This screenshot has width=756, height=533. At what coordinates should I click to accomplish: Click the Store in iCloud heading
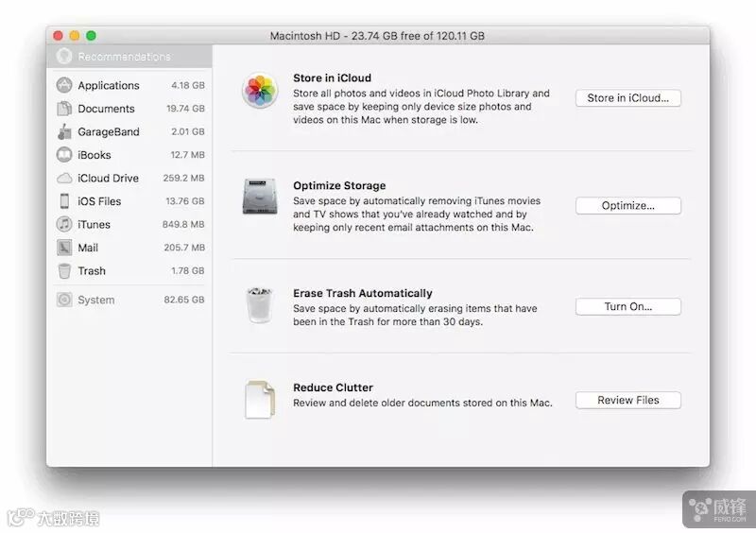[333, 78]
